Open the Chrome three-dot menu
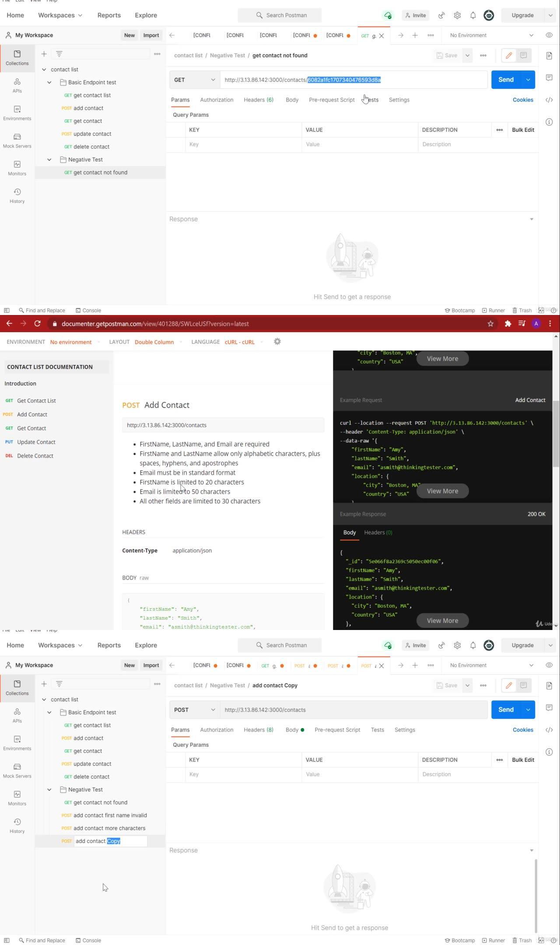The image size is (560, 945). click(550, 324)
